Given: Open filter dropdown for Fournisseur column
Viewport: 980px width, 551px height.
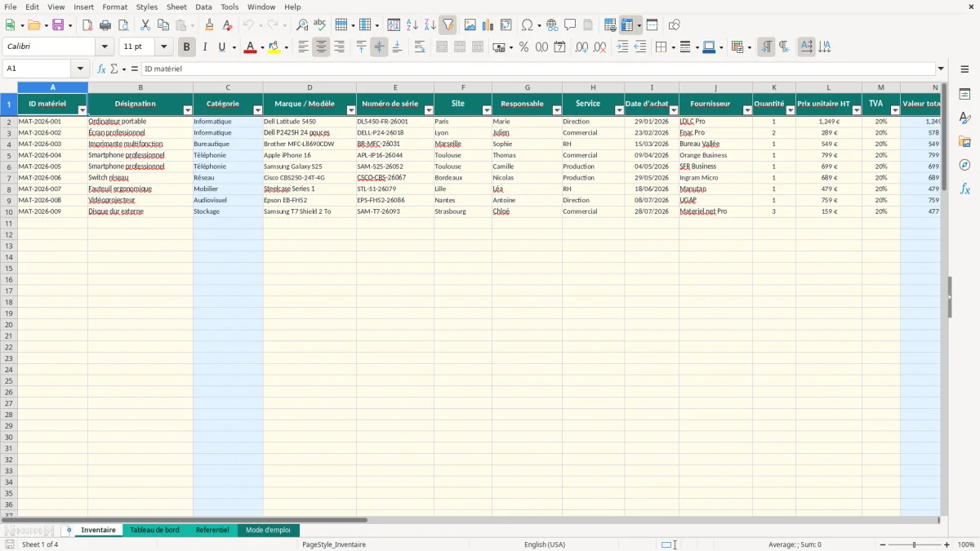Looking at the screenshot, I should coord(747,110).
